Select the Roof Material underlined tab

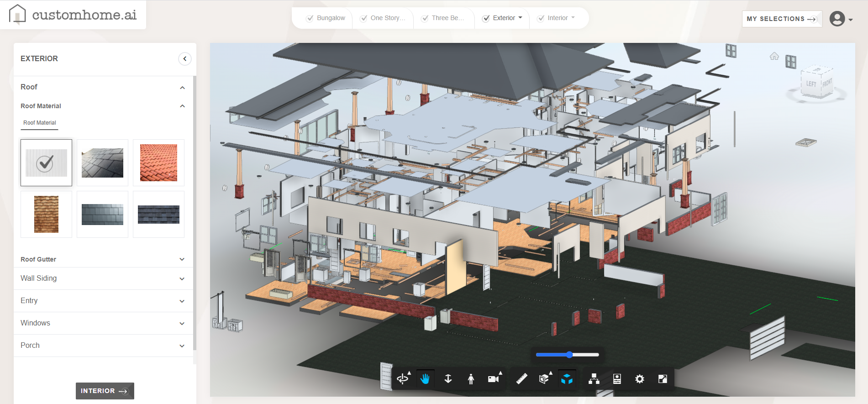pyautogui.click(x=40, y=123)
